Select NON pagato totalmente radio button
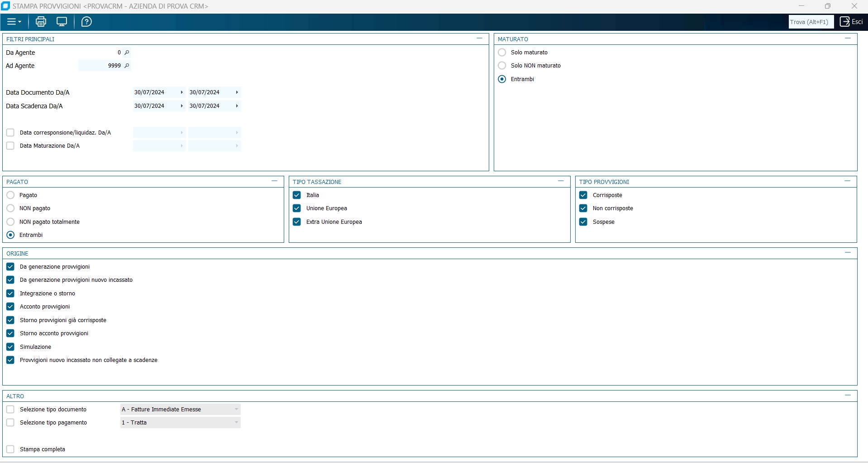This screenshot has width=868, height=463. (x=10, y=222)
